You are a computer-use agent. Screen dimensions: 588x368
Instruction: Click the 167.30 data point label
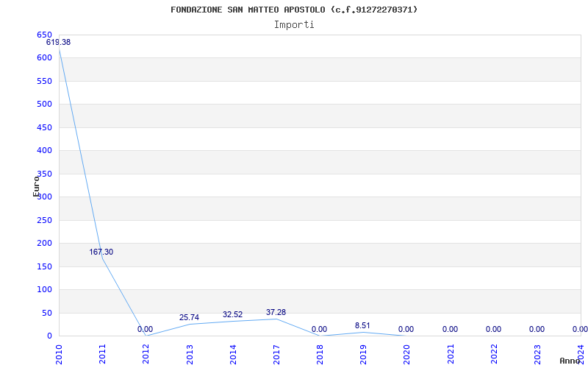(x=101, y=252)
